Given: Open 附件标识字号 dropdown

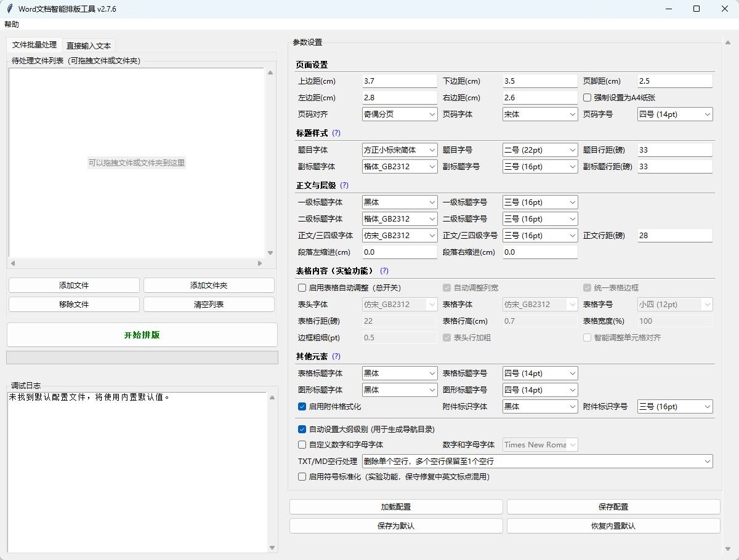Looking at the screenshot, I should click(x=675, y=407).
